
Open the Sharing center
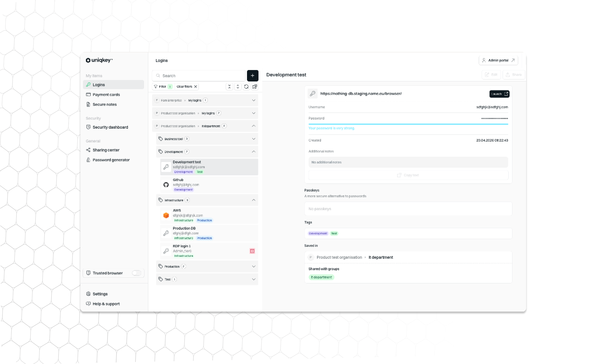(114, 150)
